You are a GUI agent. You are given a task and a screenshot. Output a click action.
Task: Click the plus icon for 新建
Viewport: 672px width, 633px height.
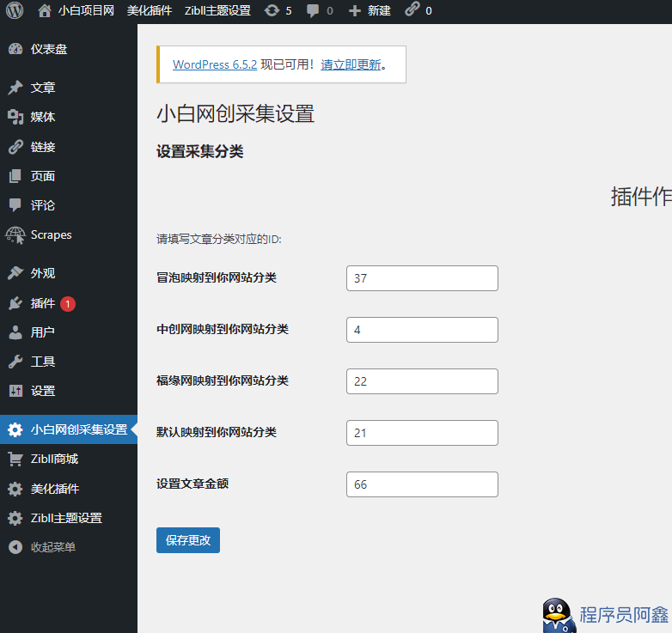(x=354, y=10)
